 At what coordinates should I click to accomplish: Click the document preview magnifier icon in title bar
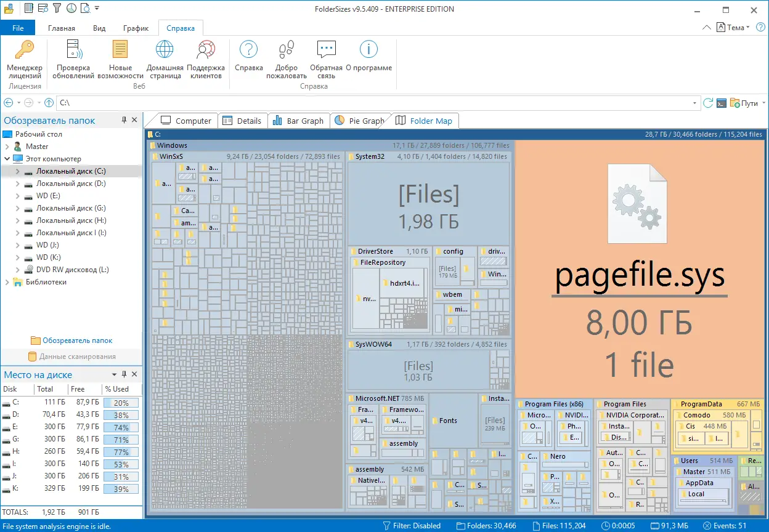point(86,9)
